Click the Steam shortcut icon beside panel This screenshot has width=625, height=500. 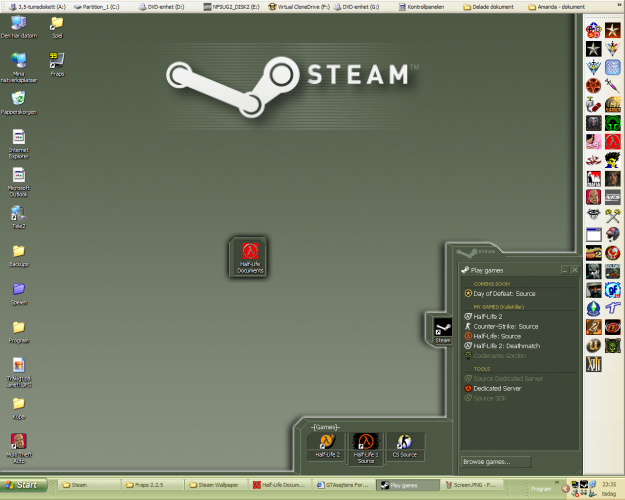coord(441,330)
